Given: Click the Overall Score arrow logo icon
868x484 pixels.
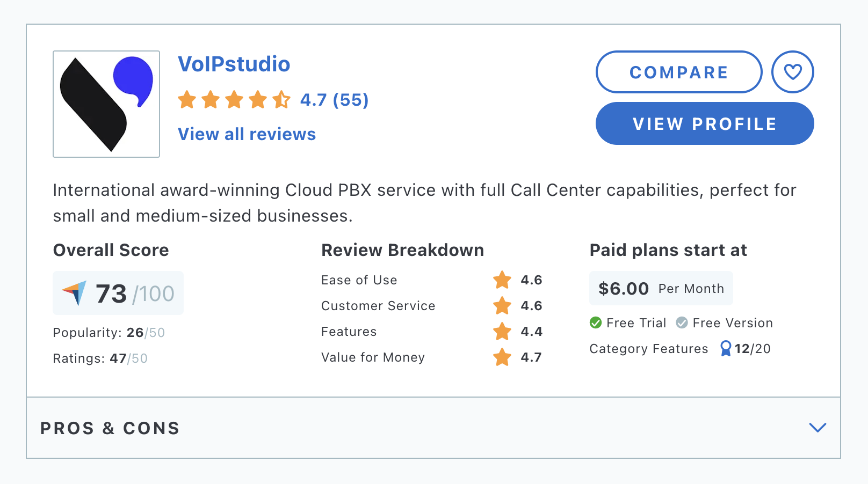Looking at the screenshot, I should (x=74, y=293).
